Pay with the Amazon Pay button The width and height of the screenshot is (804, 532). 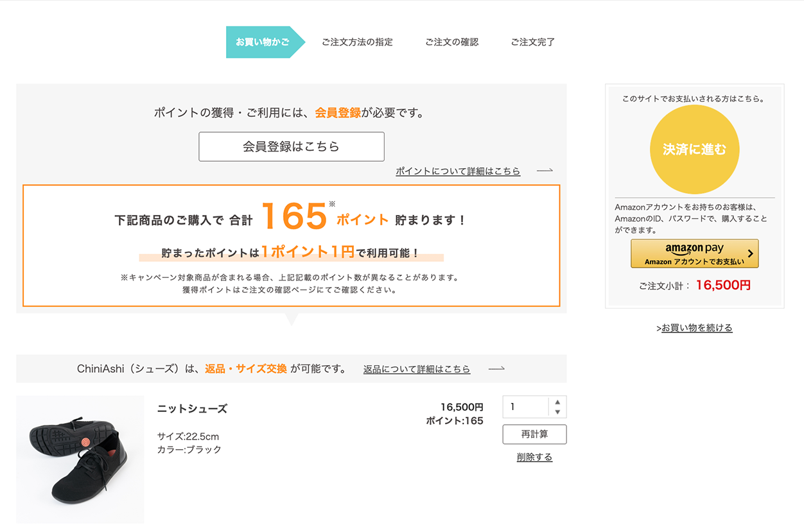click(x=694, y=253)
